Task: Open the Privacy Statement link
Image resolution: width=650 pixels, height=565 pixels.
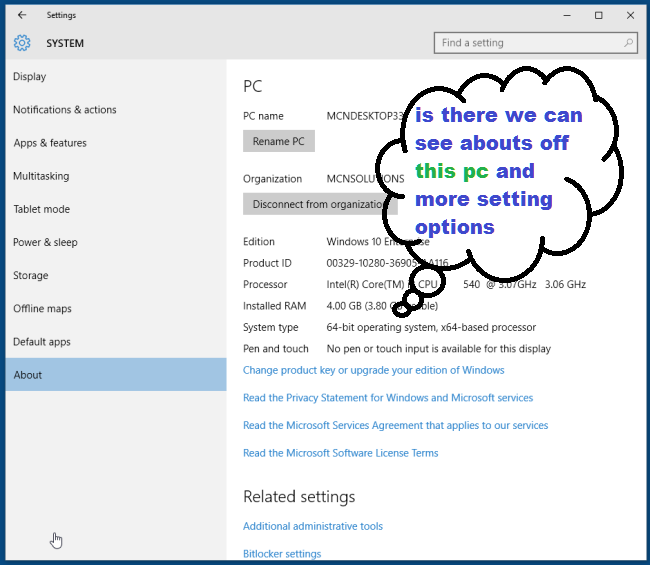Action: [388, 398]
